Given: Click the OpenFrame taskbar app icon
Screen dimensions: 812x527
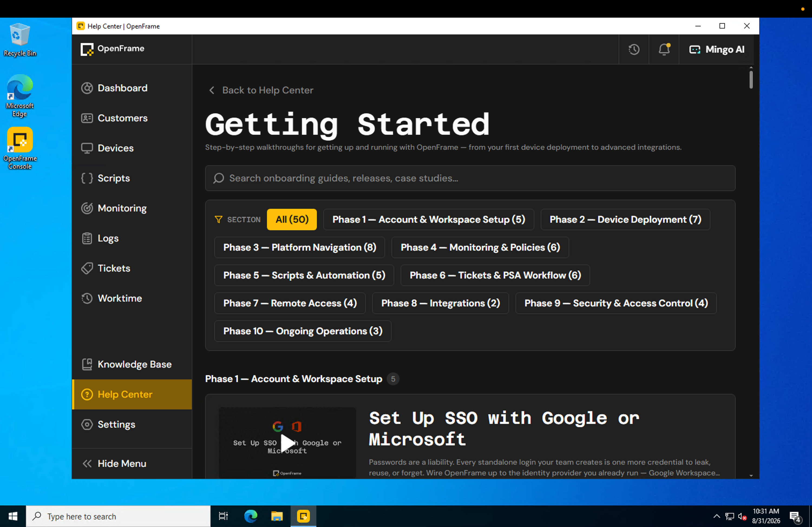Looking at the screenshot, I should (x=303, y=516).
